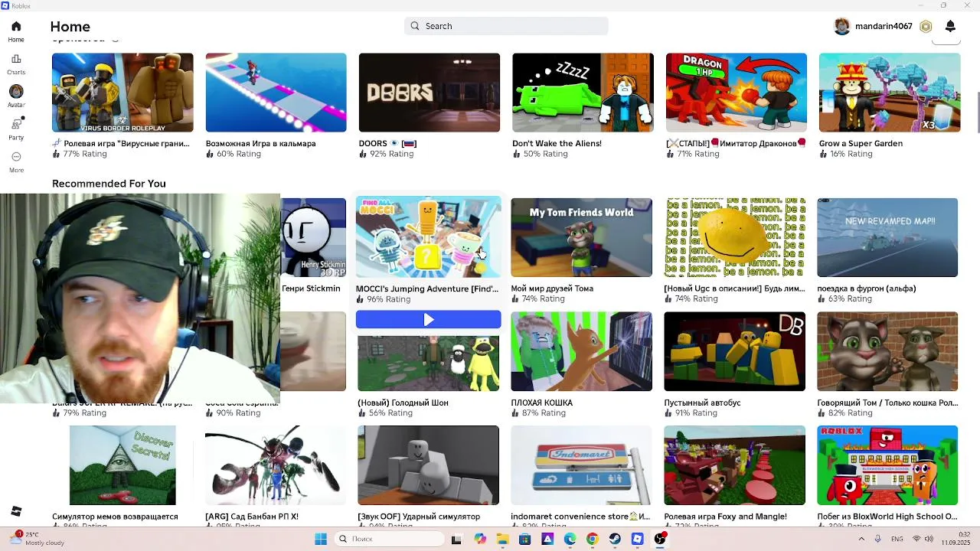Image resolution: width=980 pixels, height=551 pixels.
Task: Click the ПЛОХАЯ КОШКА title
Action: pyautogui.click(x=541, y=403)
